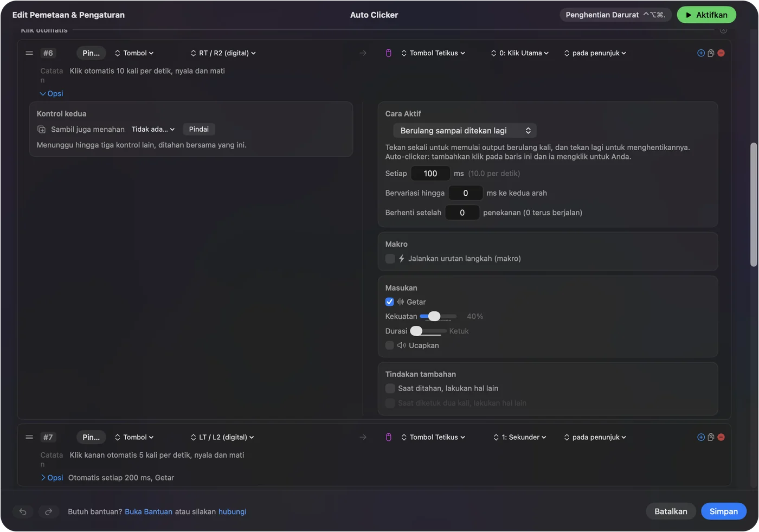Expand the Opsi section of row #7
The height and width of the screenshot is (532, 759).
click(x=52, y=478)
